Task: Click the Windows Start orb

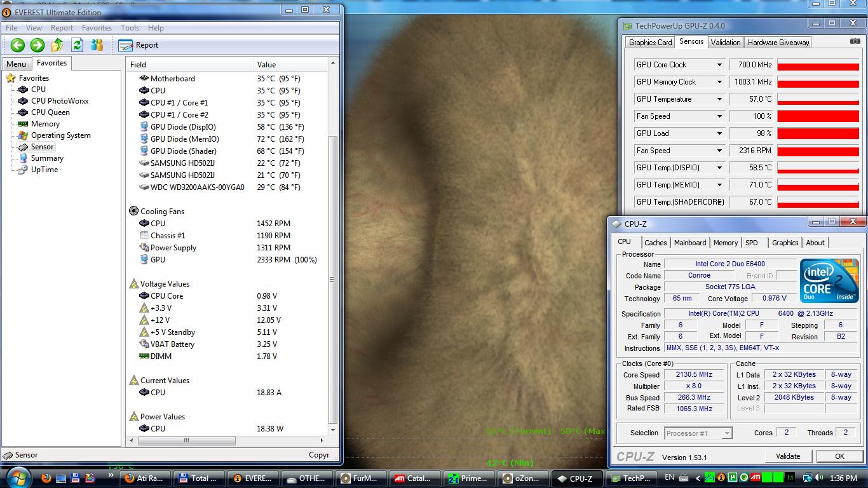Action: click(17, 478)
